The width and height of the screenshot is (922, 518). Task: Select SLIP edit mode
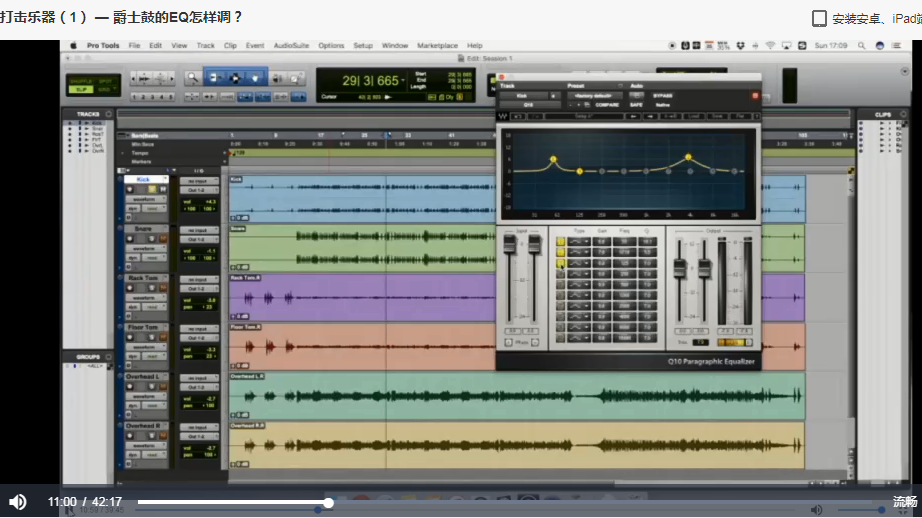pyautogui.click(x=81, y=89)
